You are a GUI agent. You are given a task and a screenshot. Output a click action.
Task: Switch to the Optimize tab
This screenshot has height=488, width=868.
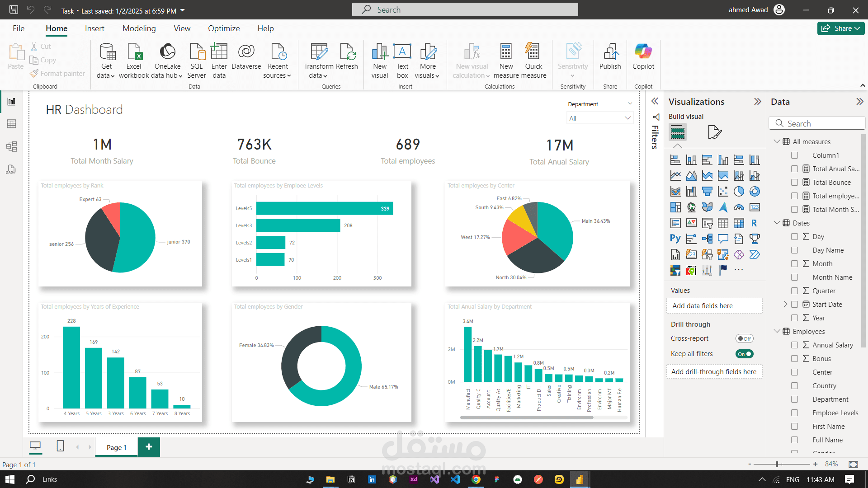224,28
